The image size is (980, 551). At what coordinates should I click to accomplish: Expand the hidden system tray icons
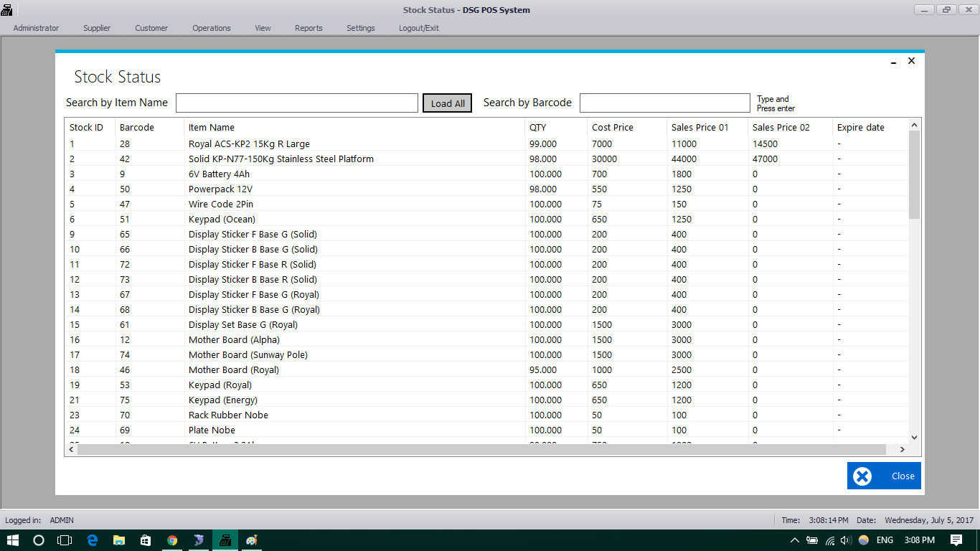(x=794, y=540)
